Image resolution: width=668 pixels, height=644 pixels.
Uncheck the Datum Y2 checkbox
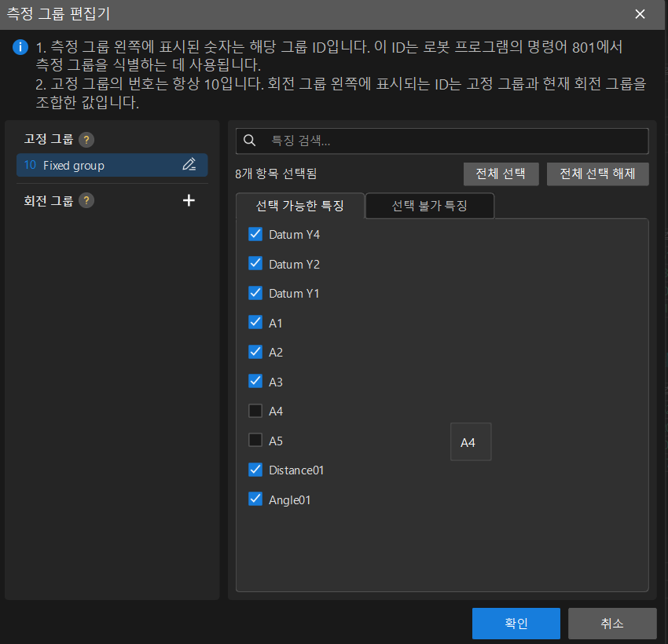point(255,263)
